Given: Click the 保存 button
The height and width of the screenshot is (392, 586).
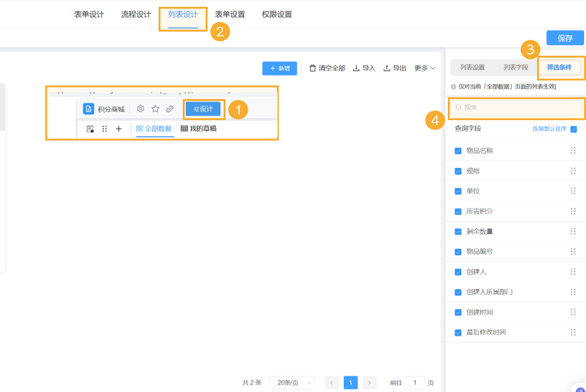Looking at the screenshot, I should (564, 38).
